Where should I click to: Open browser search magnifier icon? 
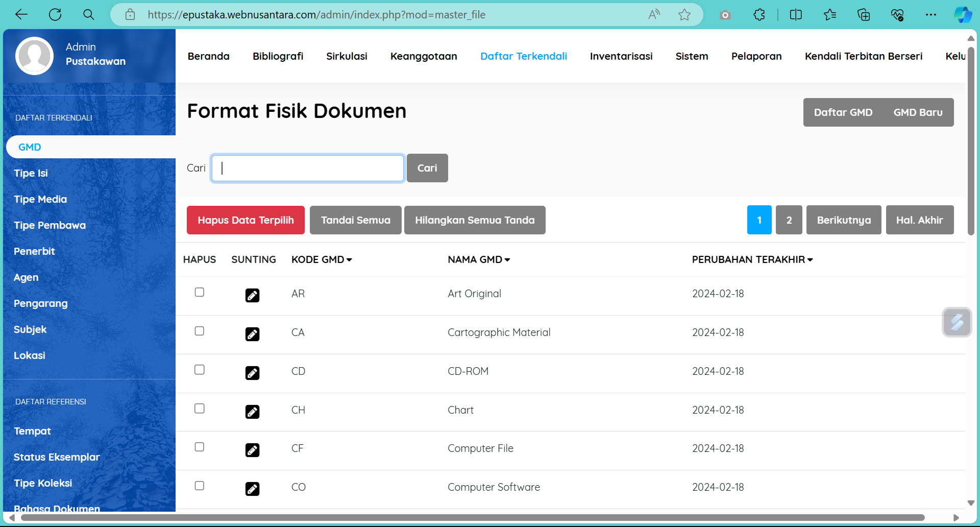point(89,15)
